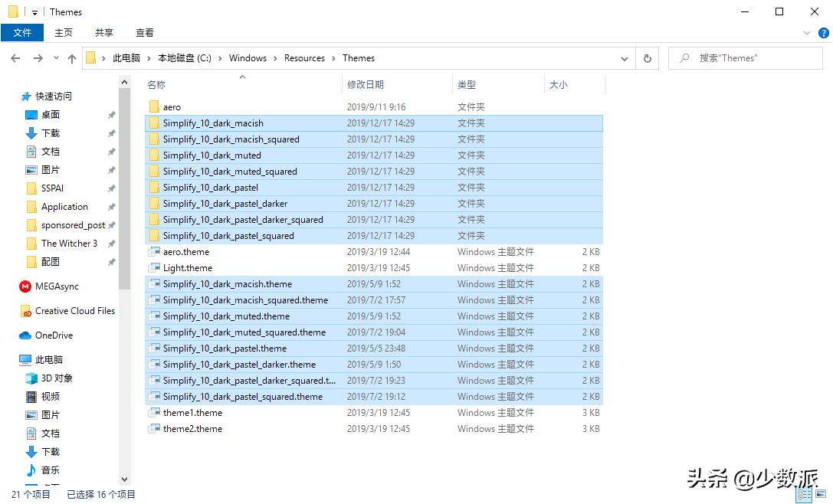Open the Help question mark icon

click(824, 33)
